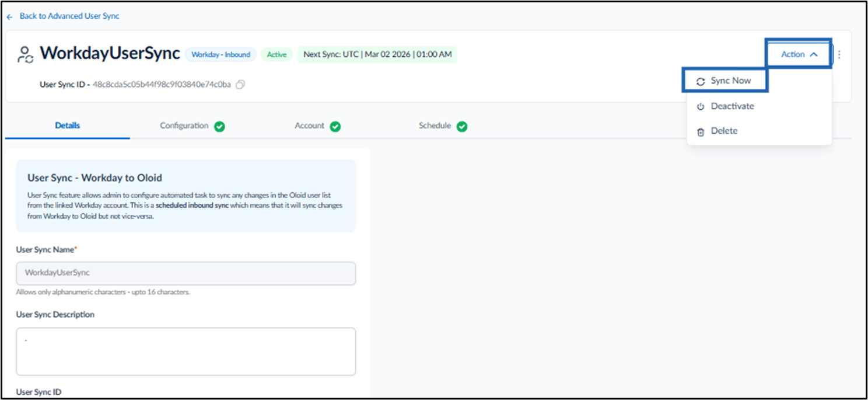Click the 'User Sync - Workday to Oloid' heading
Image resolution: width=868 pixels, height=400 pixels.
pyautogui.click(x=94, y=178)
